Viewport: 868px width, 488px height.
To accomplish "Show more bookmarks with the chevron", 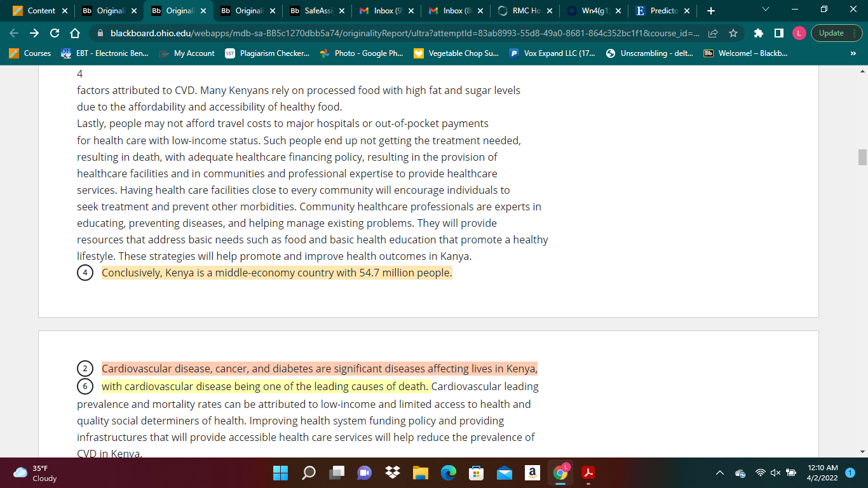I will 853,53.
